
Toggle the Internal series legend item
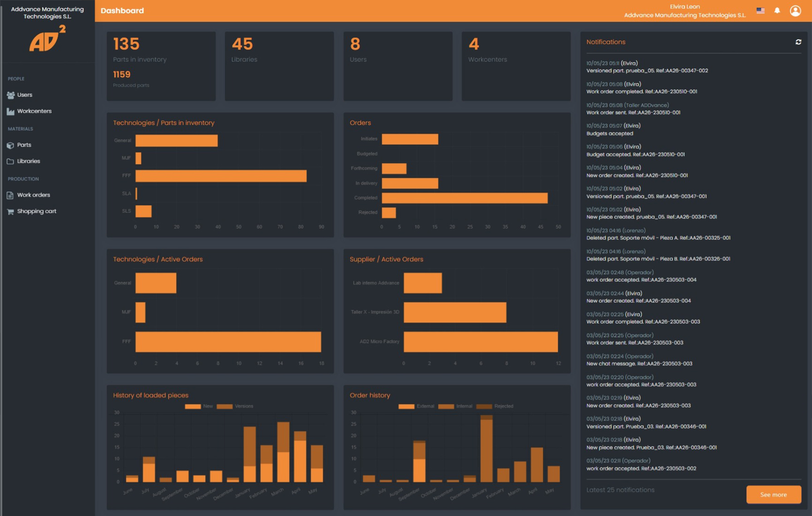(x=455, y=406)
